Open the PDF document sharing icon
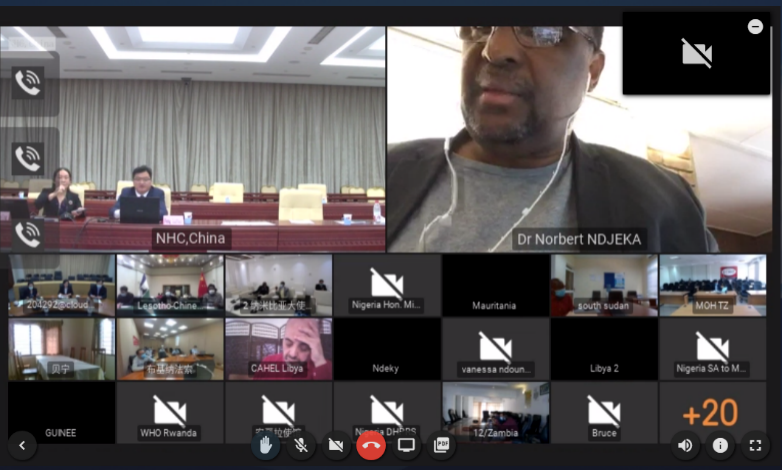The height and width of the screenshot is (472, 784). [x=442, y=445]
